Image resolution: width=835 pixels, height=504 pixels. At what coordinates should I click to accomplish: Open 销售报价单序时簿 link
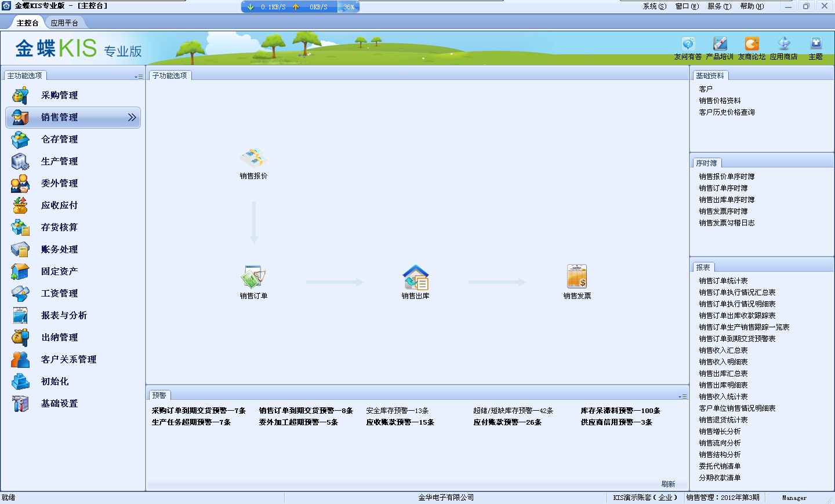(727, 177)
